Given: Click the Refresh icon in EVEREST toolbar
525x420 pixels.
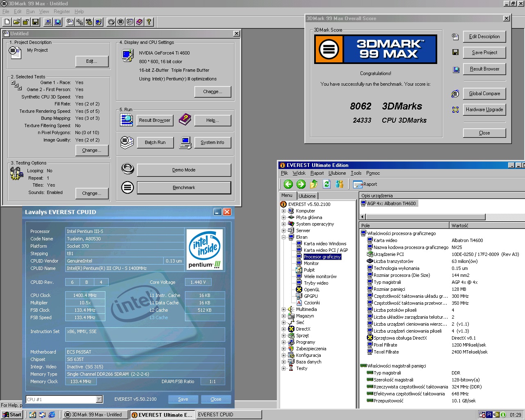Looking at the screenshot, I should pyautogui.click(x=326, y=184).
